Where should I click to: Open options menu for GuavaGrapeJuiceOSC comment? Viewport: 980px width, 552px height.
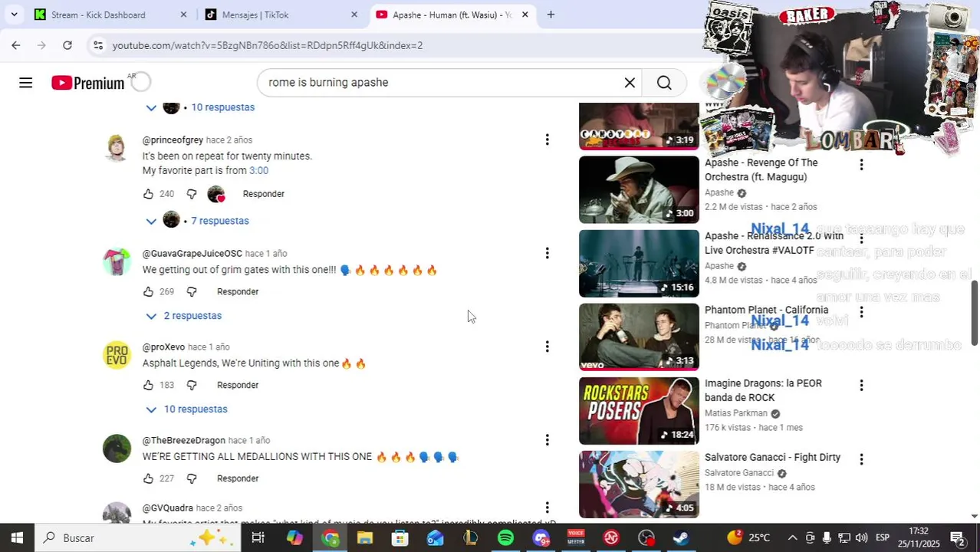[547, 253]
